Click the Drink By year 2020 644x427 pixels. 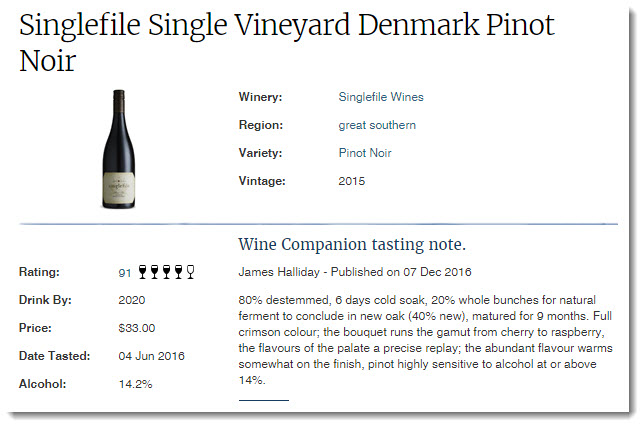tap(132, 300)
